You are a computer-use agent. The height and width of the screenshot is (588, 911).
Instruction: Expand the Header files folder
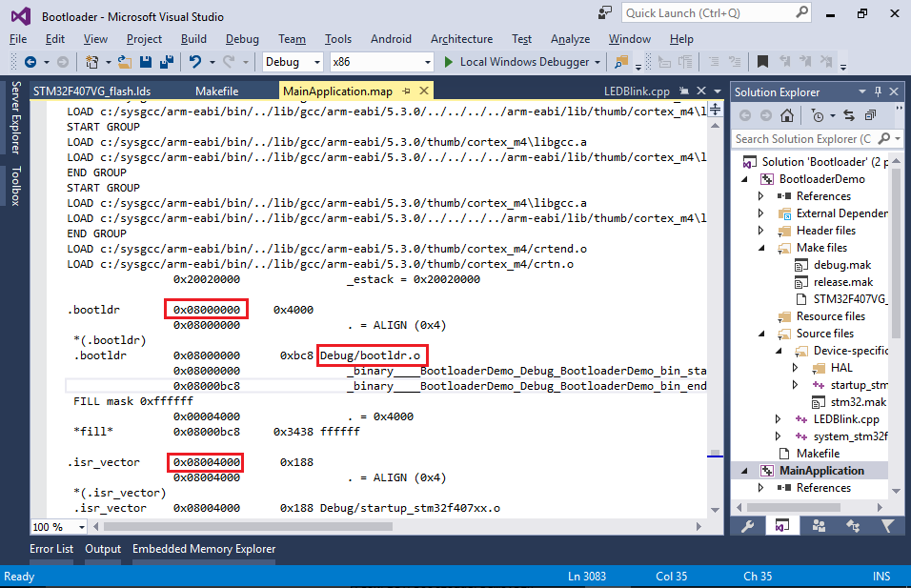(x=761, y=231)
